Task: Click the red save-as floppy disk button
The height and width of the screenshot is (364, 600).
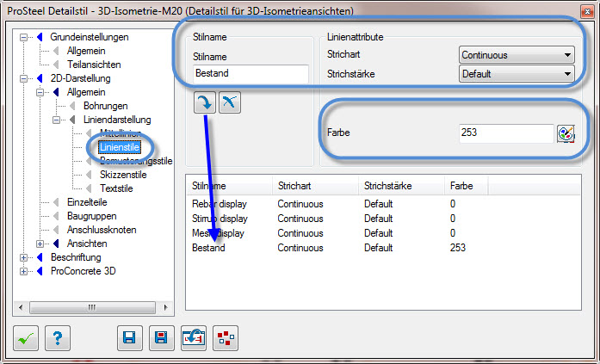Action: [162, 338]
